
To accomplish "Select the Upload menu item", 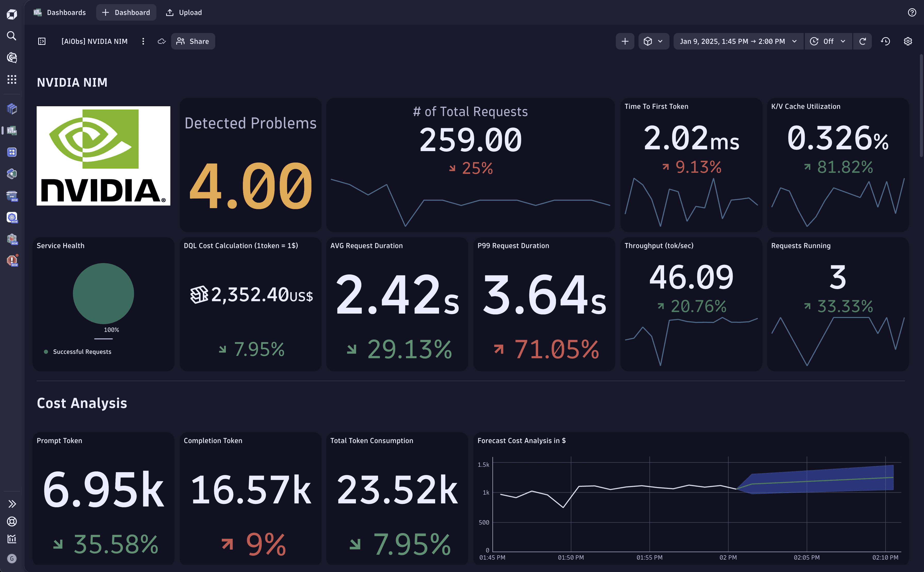I will (x=184, y=12).
